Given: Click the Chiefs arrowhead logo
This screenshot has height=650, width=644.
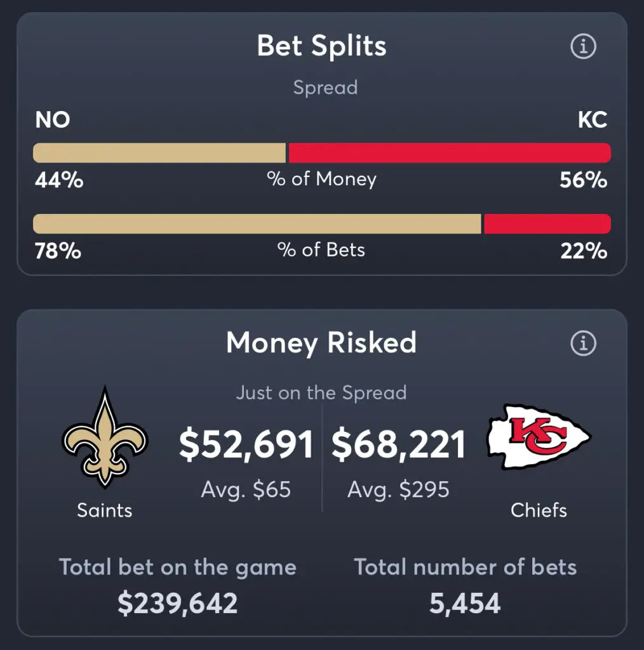Looking at the screenshot, I should pyautogui.click(x=539, y=437).
